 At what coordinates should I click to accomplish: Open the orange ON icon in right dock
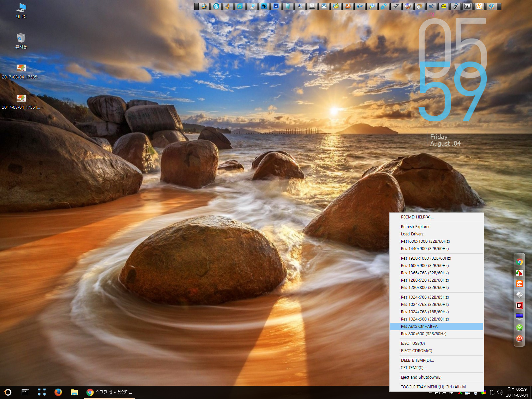point(519,284)
